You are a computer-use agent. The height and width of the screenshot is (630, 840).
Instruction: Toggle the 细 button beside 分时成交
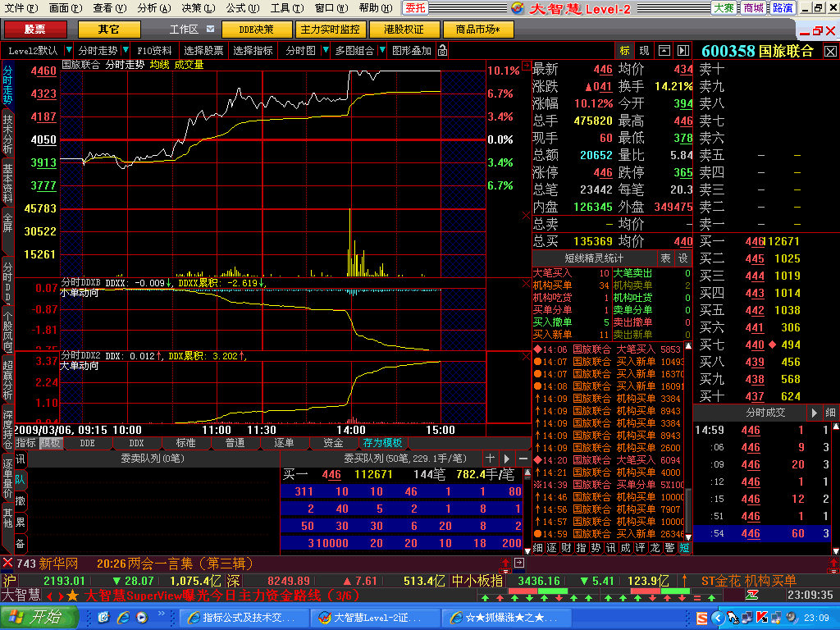click(x=830, y=413)
